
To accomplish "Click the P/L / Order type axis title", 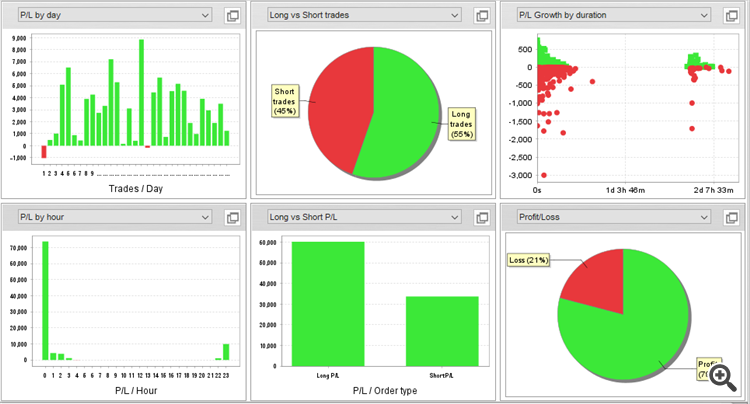I will tap(385, 391).
